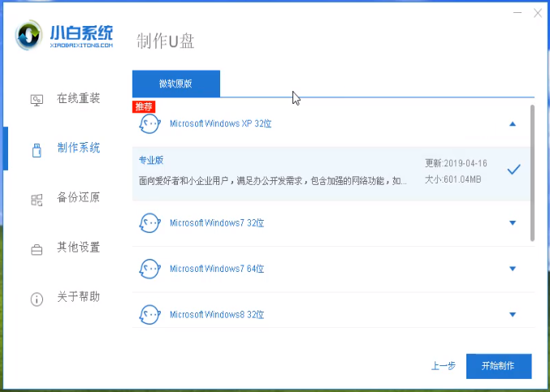Expand the Windows8 32位 dropdown arrow
550x392 pixels.
tap(513, 314)
